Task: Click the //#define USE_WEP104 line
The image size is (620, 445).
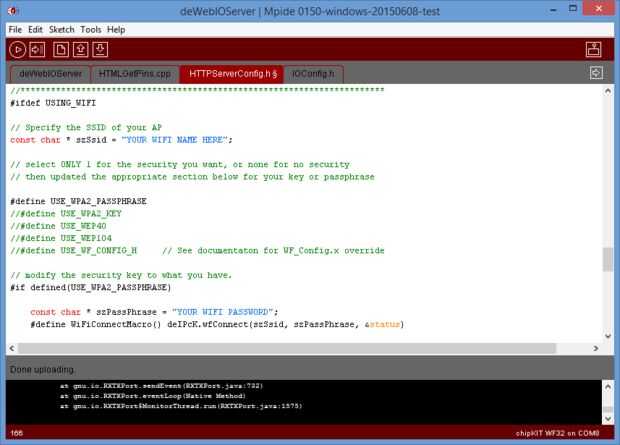Action: coord(61,238)
